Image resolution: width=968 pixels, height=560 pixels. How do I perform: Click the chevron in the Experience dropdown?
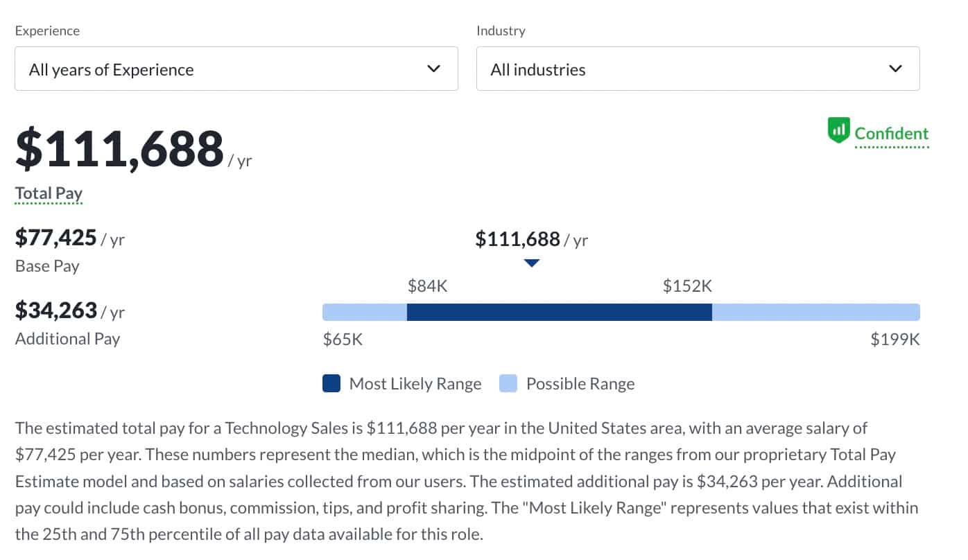point(433,69)
